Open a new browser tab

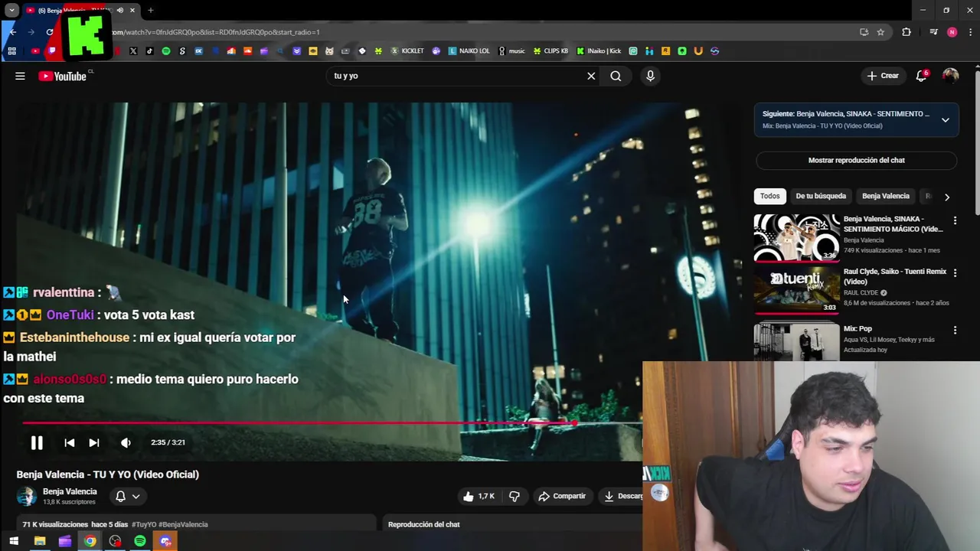[x=151, y=10]
